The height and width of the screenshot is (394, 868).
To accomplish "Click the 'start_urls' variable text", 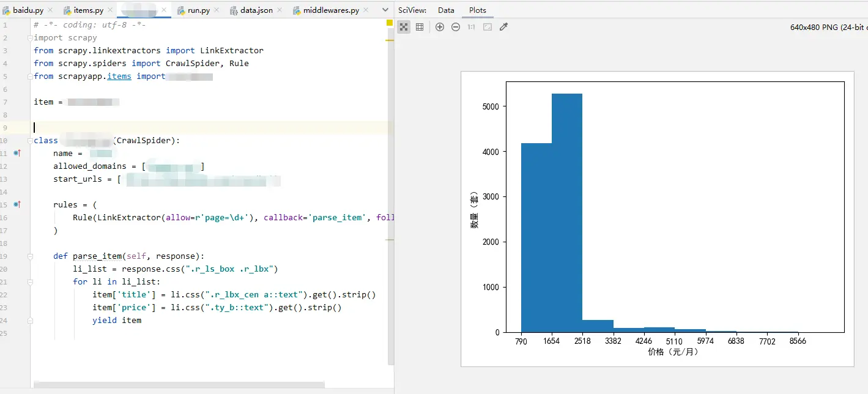I will 78,179.
